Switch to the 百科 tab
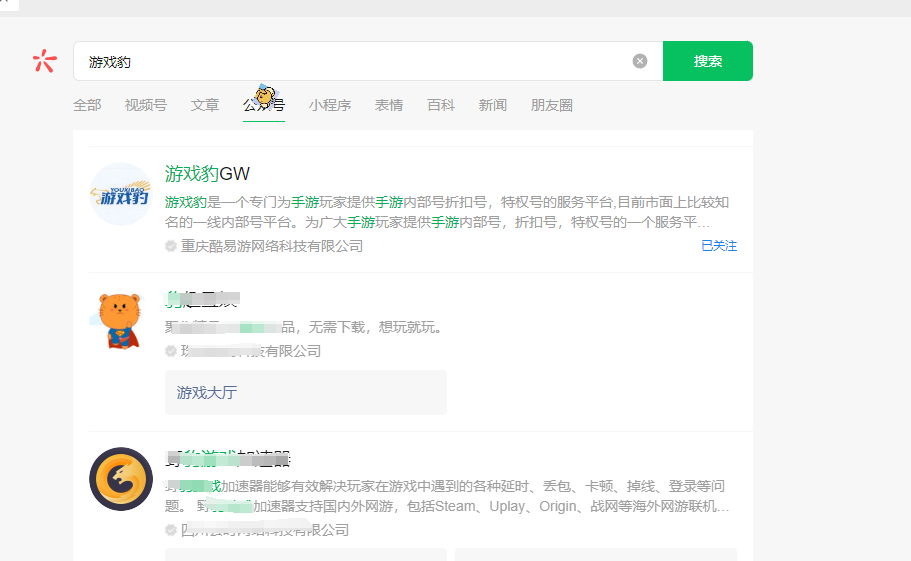911x561 pixels. coord(440,105)
